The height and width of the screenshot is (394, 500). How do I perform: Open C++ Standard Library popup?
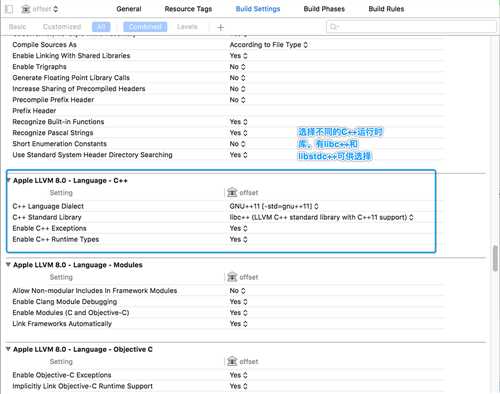point(321,217)
